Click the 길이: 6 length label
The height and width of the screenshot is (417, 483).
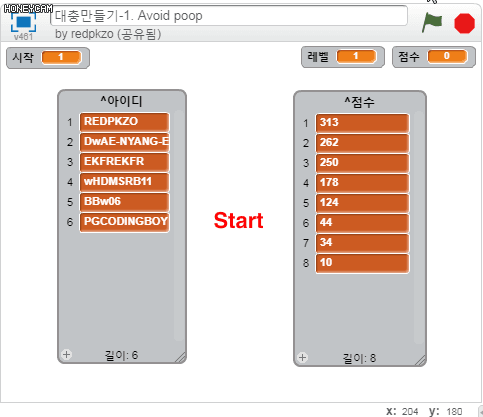[x=121, y=355]
